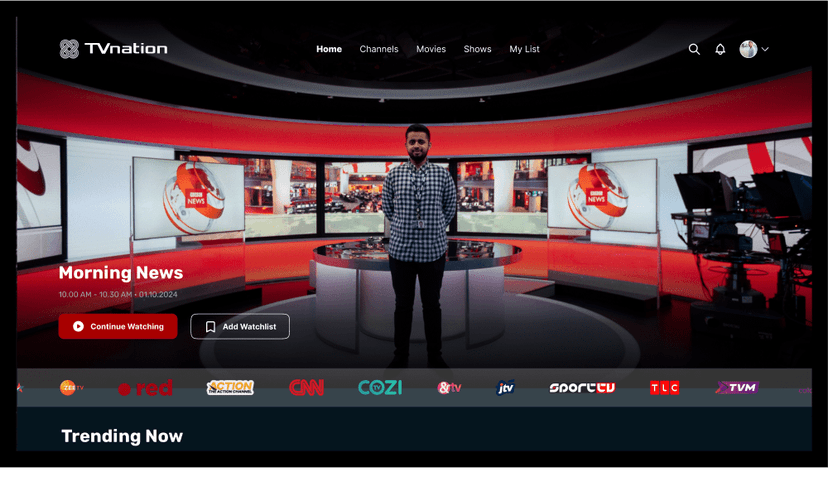Select the COZI TV channel logo

[380, 388]
